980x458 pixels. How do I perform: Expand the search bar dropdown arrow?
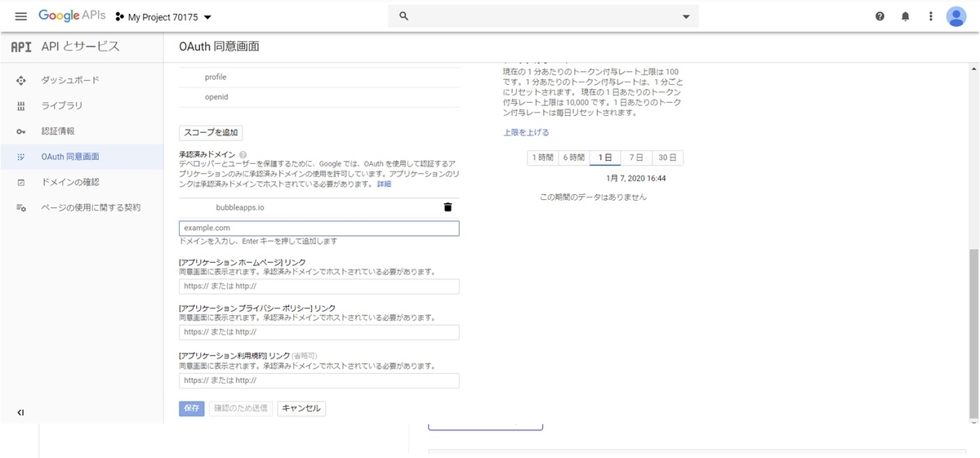[x=685, y=16]
